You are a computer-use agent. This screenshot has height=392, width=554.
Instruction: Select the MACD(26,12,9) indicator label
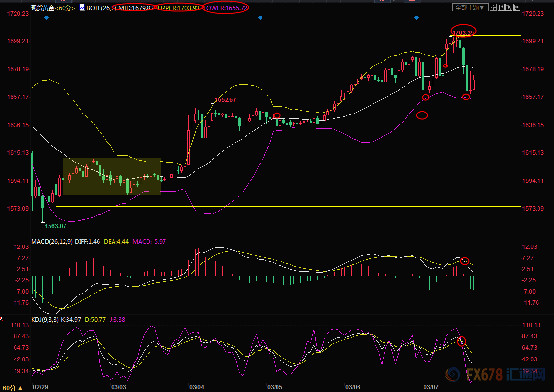point(52,241)
